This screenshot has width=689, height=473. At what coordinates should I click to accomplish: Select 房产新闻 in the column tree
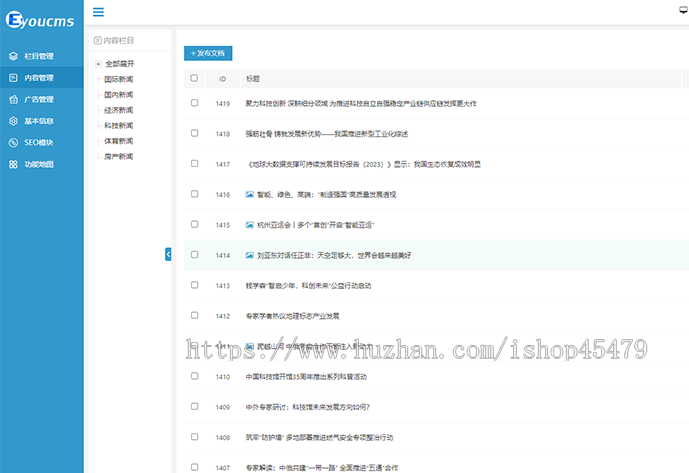click(x=119, y=156)
